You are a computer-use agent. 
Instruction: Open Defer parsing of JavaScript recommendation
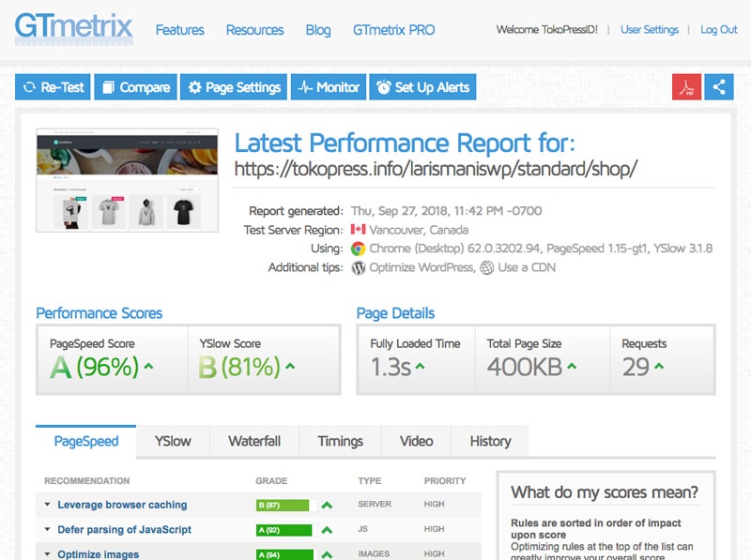[124, 530]
